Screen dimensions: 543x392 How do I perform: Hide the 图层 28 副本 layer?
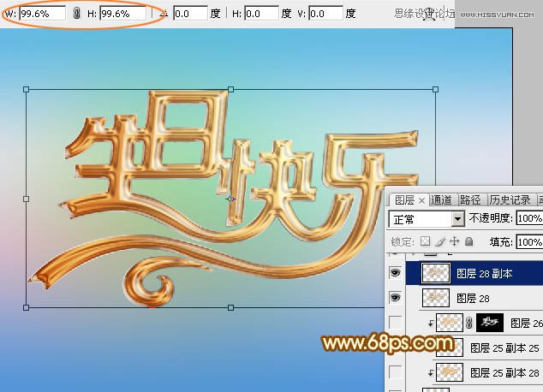pyautogui.click(x=395, y=273)
